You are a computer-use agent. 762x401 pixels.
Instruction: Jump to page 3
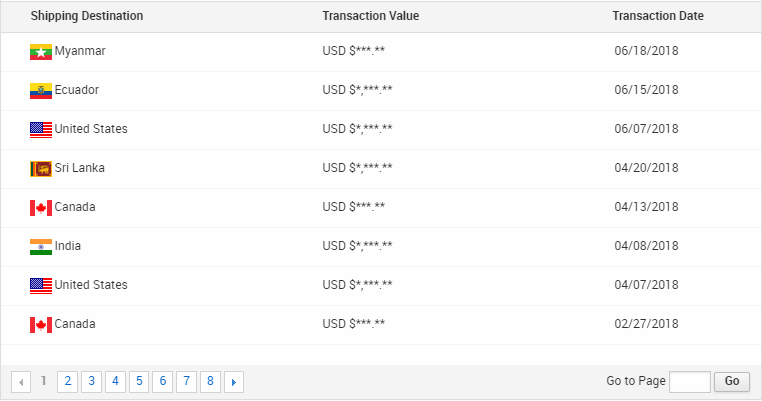(91, 381)
